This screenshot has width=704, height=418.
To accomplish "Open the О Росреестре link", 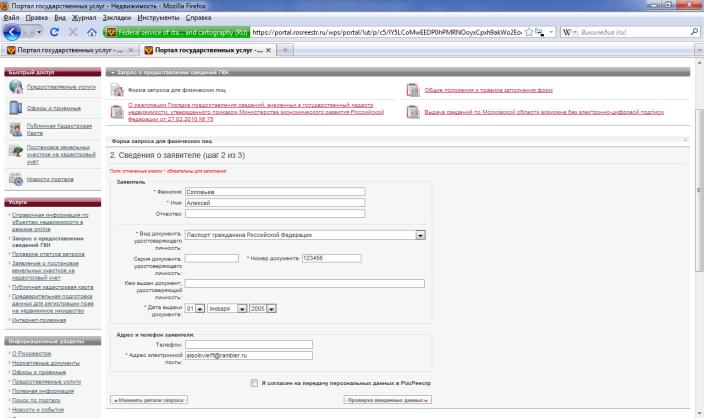I will [31, 354].
